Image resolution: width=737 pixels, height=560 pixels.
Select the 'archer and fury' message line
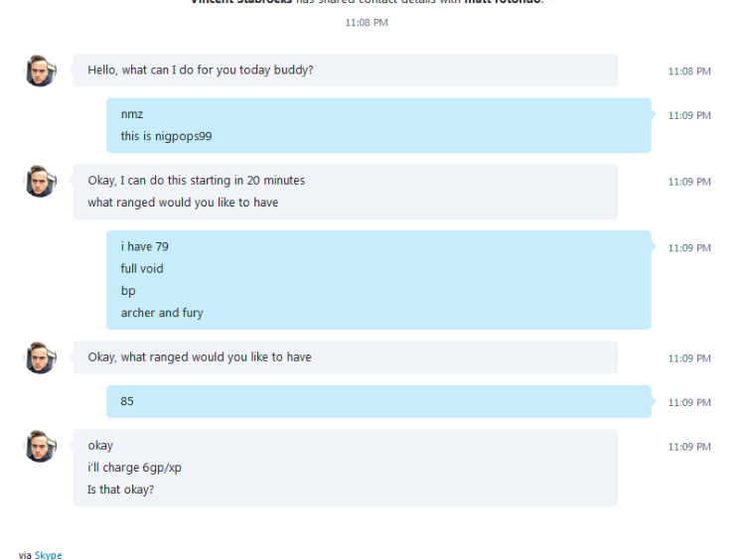click(162, 313)
